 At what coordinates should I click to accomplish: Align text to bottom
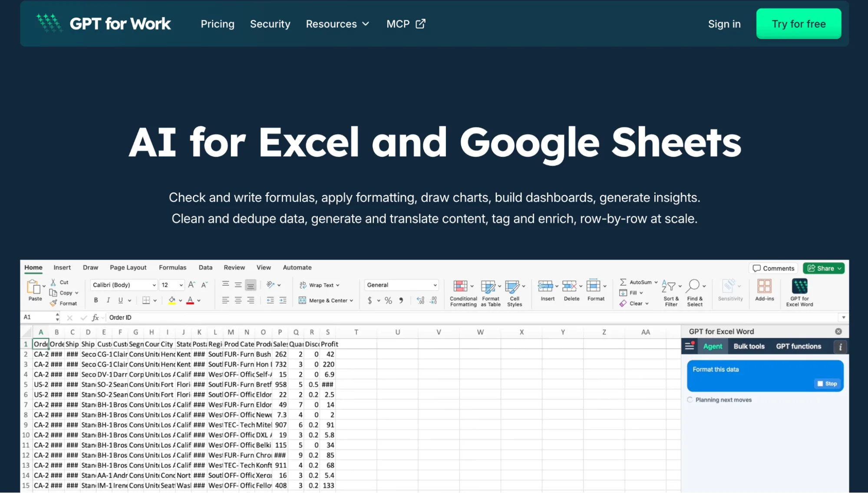pos(251,285)
